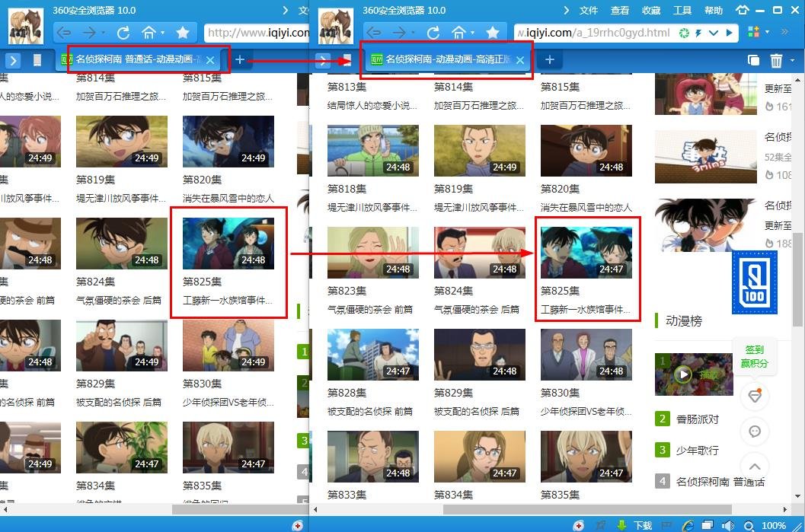Open the home button dropdown arrow
The image size is (805, 532).
pyautogui.click(x=473, y=33)
